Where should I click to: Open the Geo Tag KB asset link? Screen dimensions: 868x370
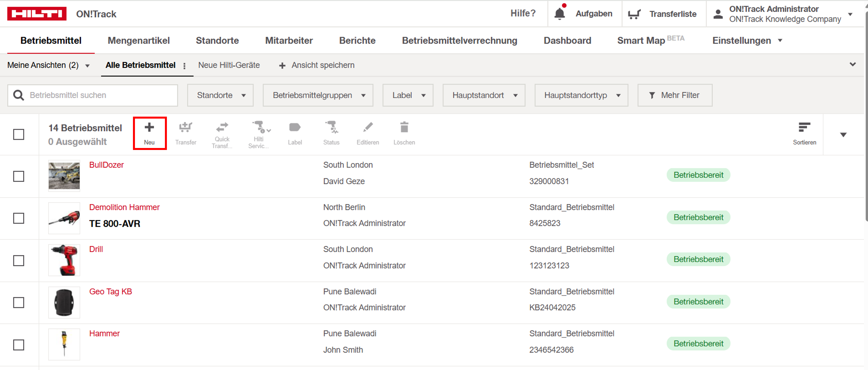coord(110,292)
